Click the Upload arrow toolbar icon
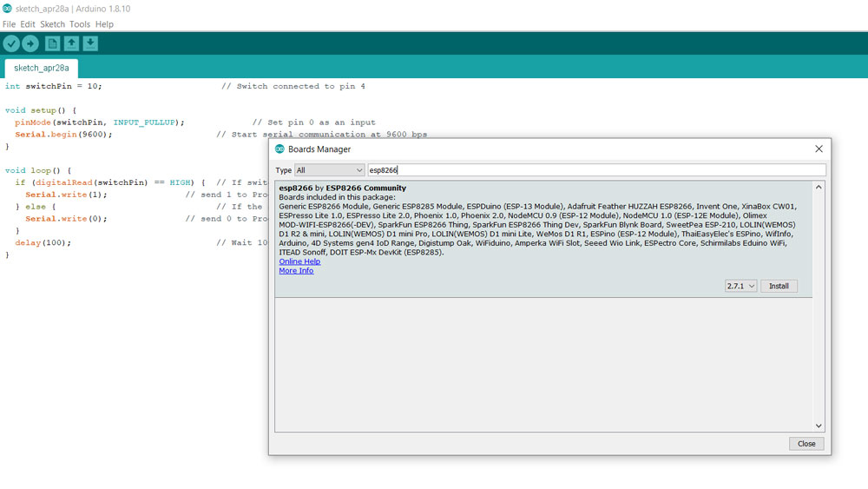The image size is (868, 489). [x=30, y=43]
